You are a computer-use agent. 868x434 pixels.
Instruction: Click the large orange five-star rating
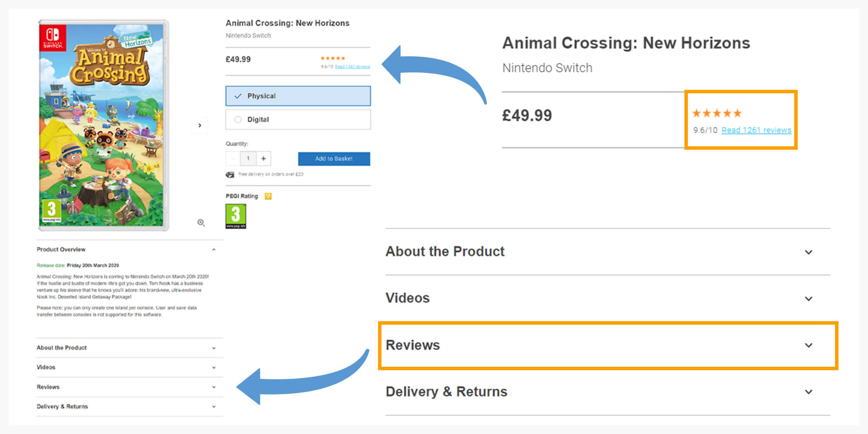coord(717,113)
